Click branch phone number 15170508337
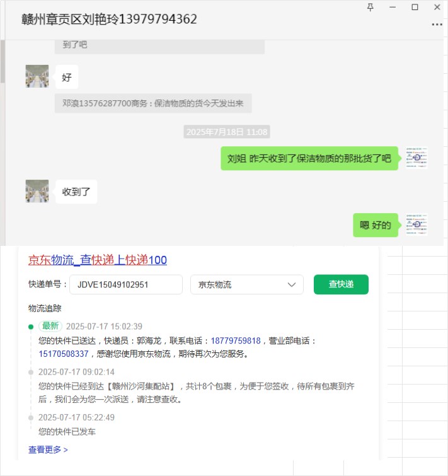Viewport: 448px width, 476px height. (64, 354)
